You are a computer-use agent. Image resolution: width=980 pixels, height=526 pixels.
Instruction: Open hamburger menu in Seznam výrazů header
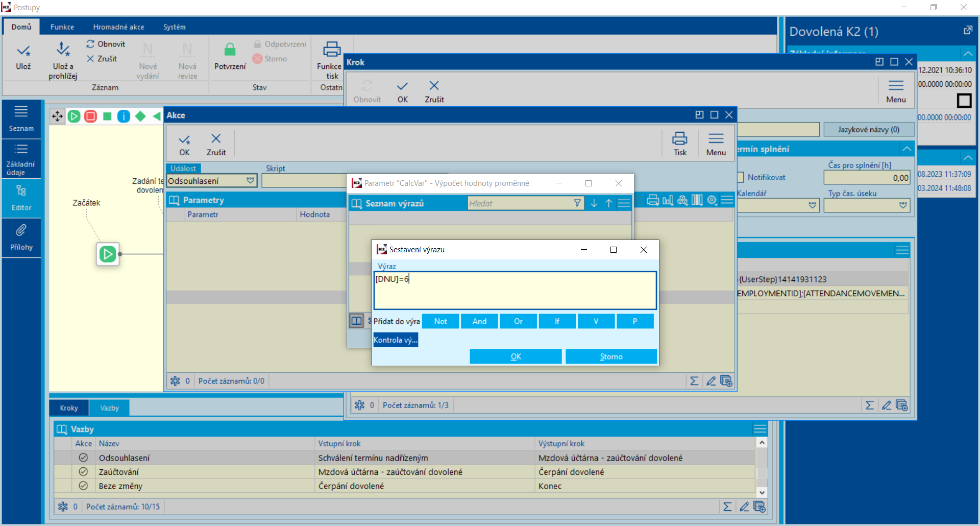click(624, 203)
